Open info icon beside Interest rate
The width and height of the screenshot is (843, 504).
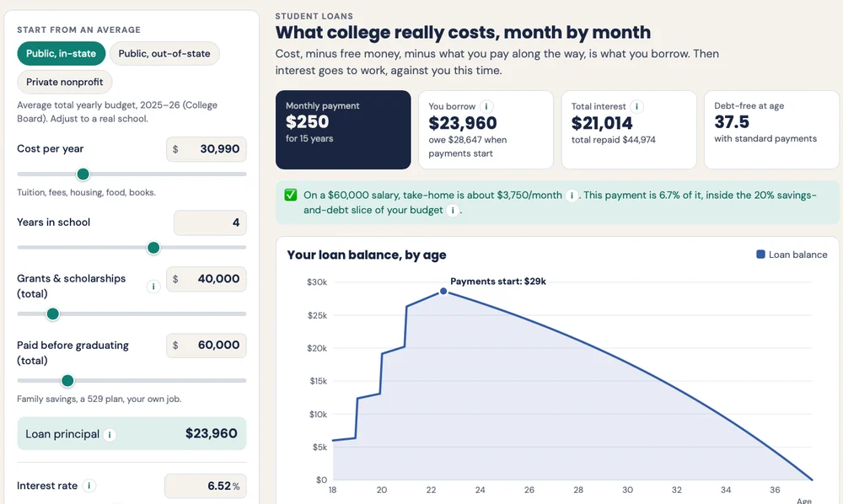tap(89, 485)
